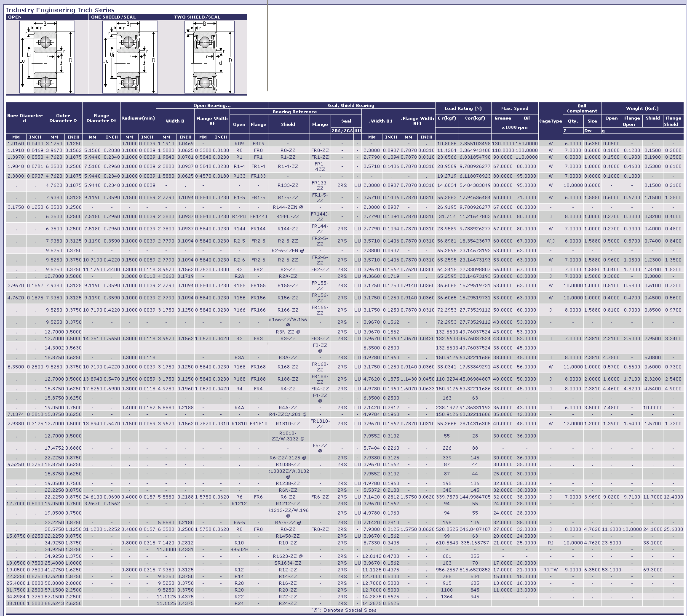This screenshot has width=687, height=616.
Task: Click the 'Grease' speed subheader
Action: [x=503, y=118]
